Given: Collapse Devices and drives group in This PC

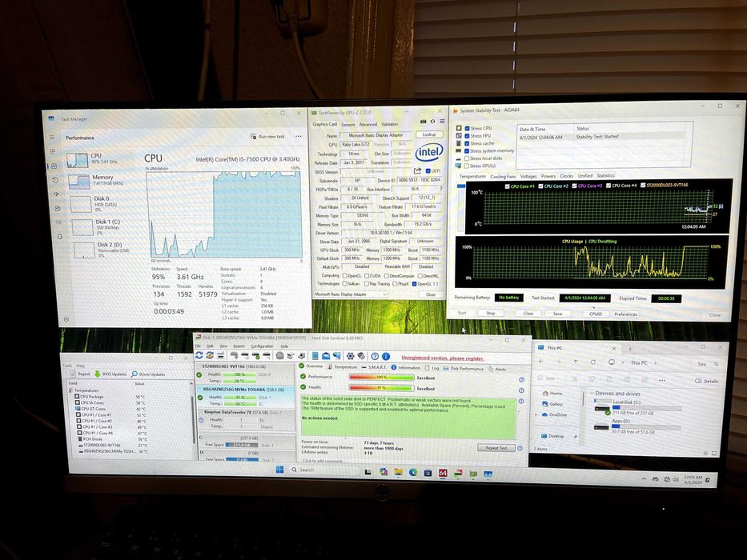Looking at the screenshot, I should [592, 393].
